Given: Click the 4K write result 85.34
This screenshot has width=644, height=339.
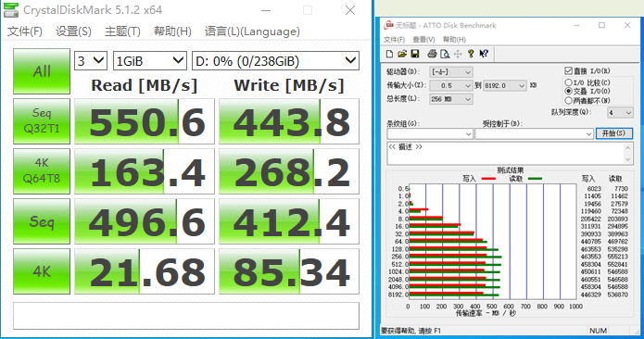Looking at the screenshot, I should pos(289,271).
